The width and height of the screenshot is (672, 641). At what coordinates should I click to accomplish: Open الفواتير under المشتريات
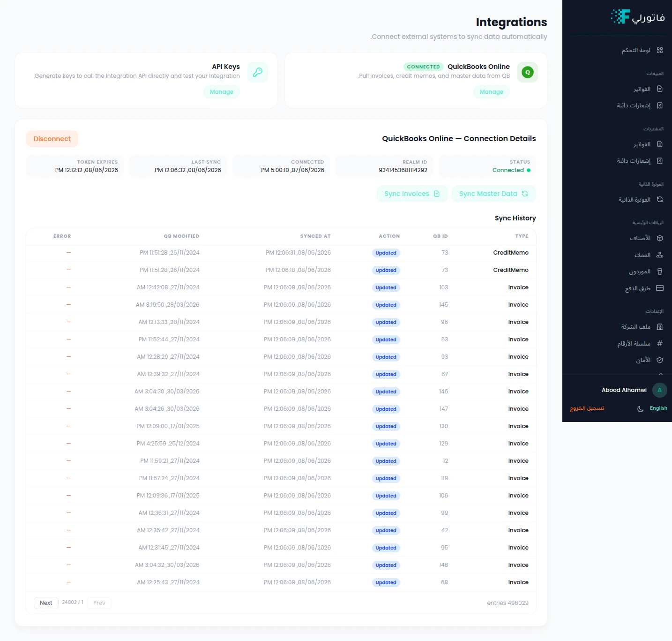tap(642, 144)
